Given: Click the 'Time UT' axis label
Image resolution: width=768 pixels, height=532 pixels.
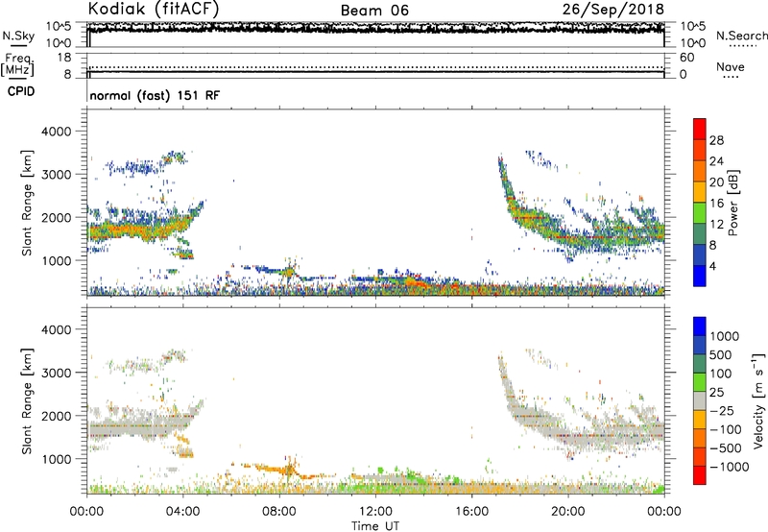Looking at the screenshot, I should point(375,526).
